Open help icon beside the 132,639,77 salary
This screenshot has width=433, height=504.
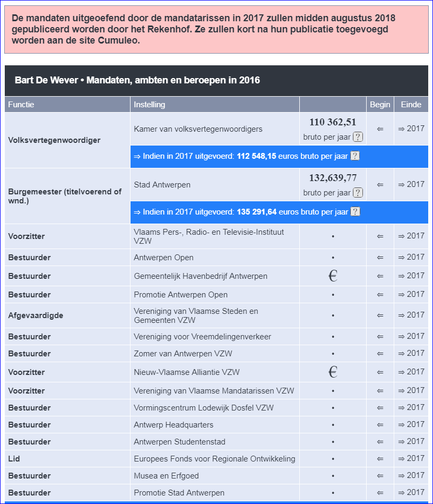357,192
